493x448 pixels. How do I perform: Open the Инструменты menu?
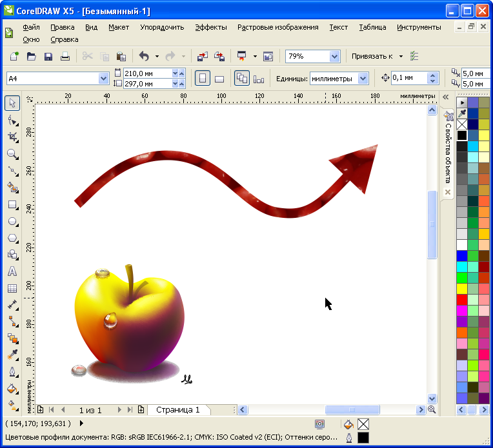click(419, 27)
